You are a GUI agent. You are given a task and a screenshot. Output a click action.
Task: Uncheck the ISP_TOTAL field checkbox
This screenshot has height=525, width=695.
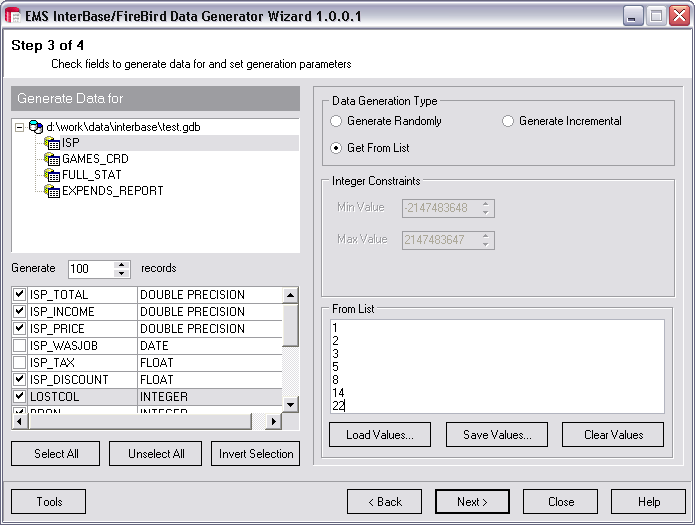pos(19,294)
